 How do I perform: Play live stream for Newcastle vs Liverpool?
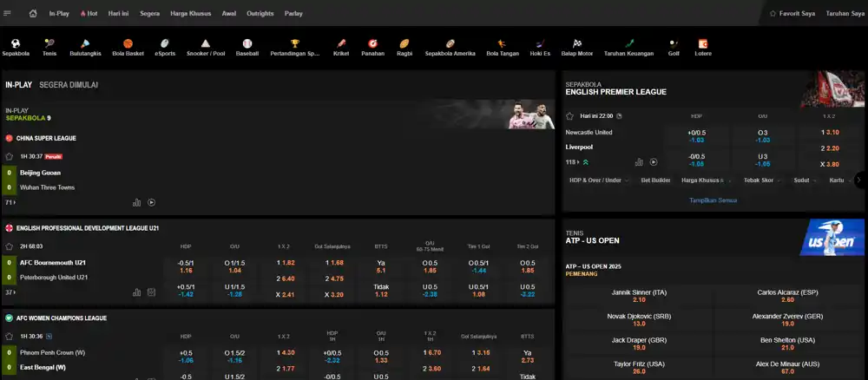[654, 162]
